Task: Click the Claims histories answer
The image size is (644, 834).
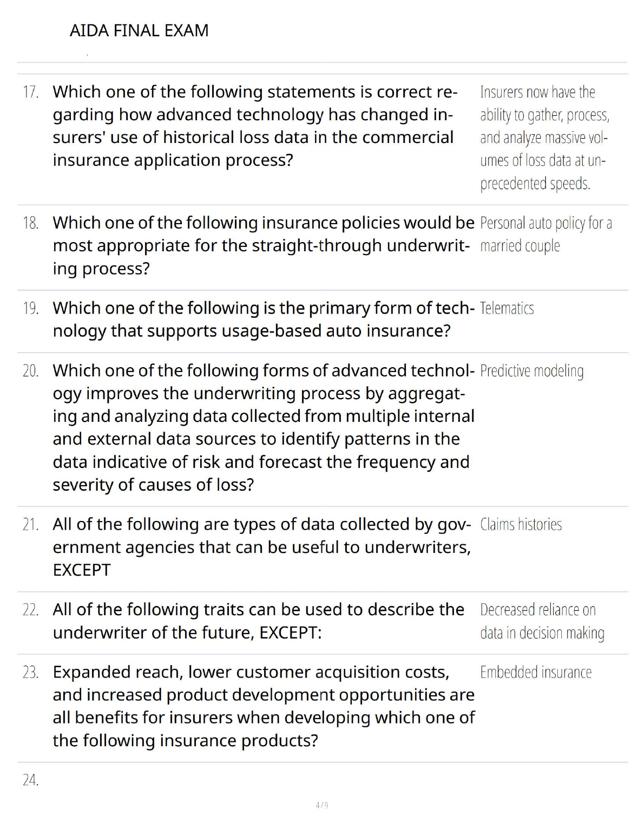Action: click(521, 524)
